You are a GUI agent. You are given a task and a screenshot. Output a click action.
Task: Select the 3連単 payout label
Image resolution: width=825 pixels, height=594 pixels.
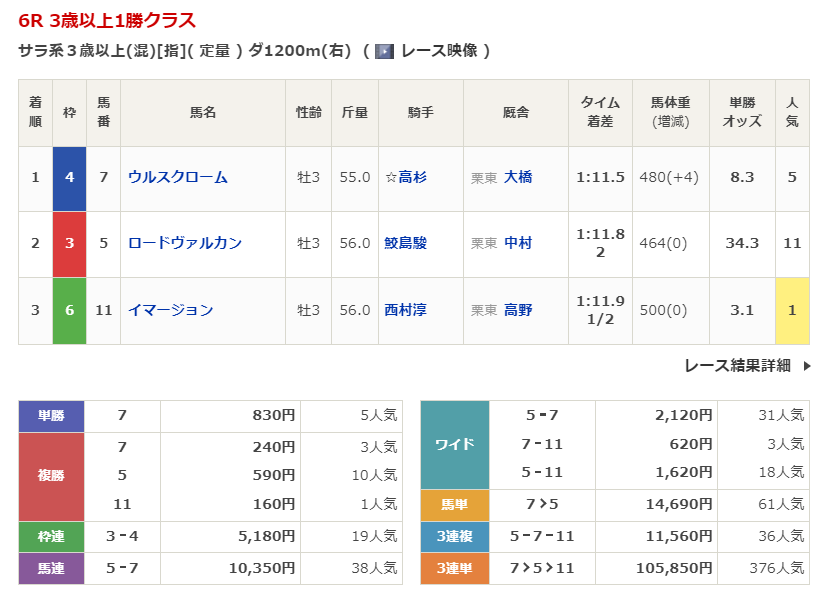tap(454, 568)
